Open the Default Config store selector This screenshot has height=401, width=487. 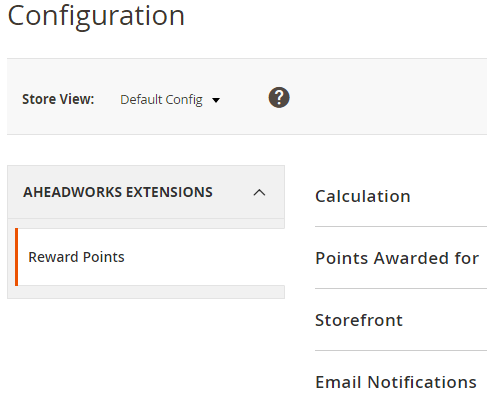click(170, 100)
